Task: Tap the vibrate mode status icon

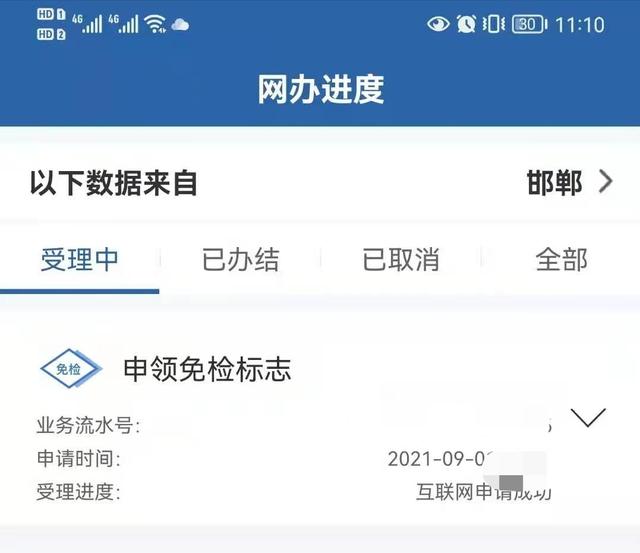Action: [x=493, y=24]
